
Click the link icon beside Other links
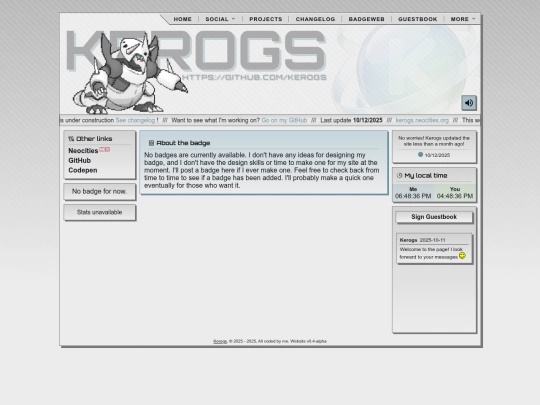pos(71,139)
